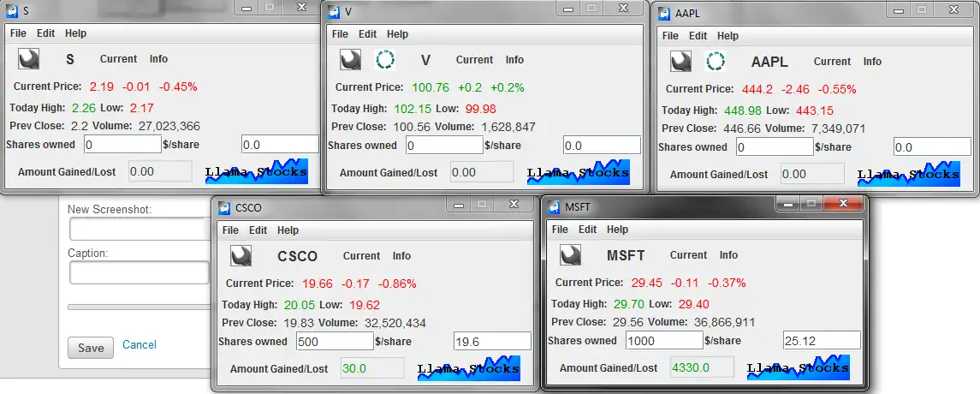Viewport: 980px width, 394px height.
Task: Select Info tab in V window
Action: point(515,60)
